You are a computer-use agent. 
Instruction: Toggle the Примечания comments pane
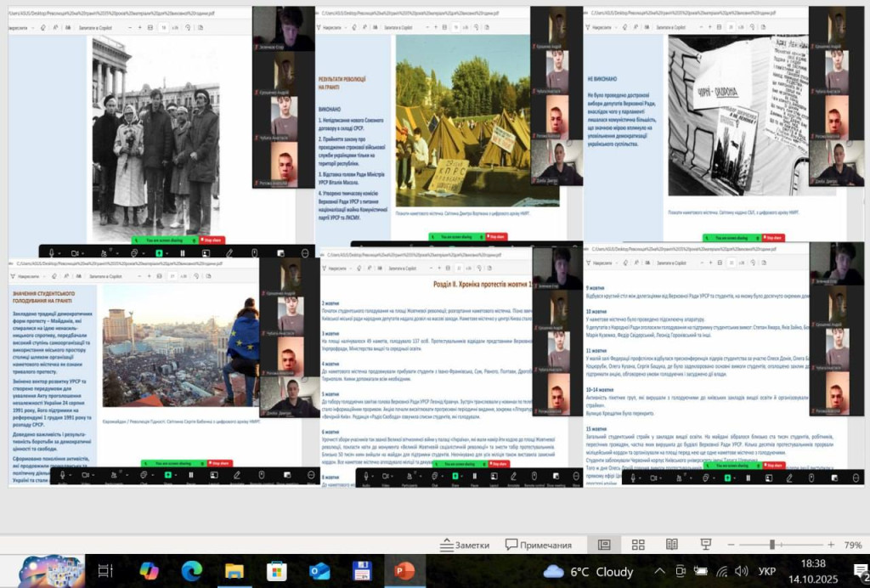539,545
